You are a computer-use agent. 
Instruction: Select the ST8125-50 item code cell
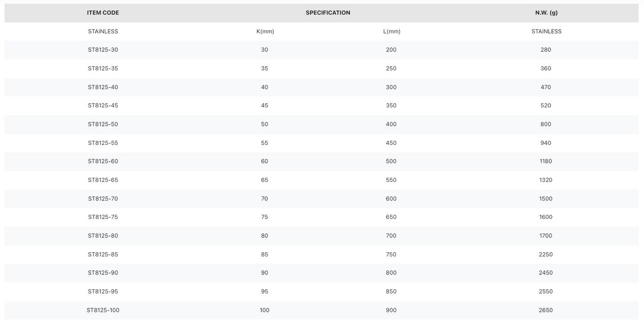103,124
